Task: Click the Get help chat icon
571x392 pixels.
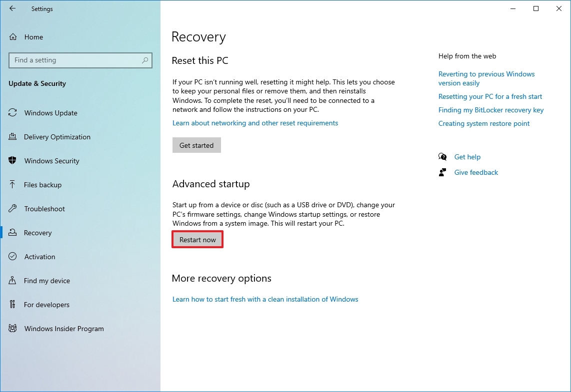Action: pyautogui.click(x=442, y=157)
